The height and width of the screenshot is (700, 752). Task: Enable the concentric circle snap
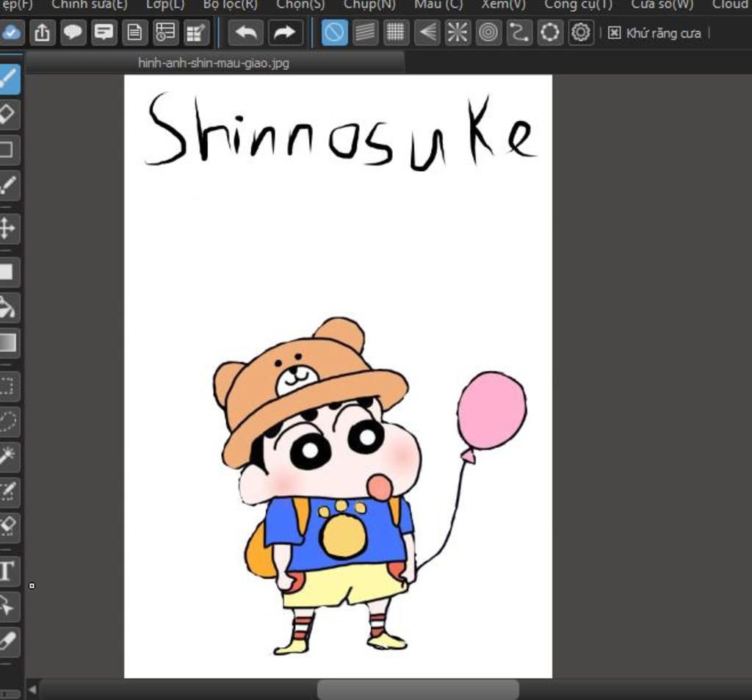pos(488,32)
